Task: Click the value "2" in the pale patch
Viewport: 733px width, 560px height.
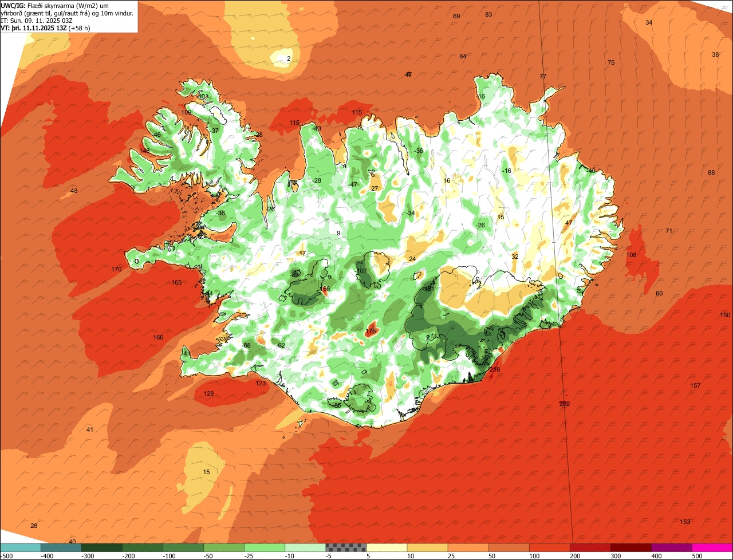Action: (289, 58)
